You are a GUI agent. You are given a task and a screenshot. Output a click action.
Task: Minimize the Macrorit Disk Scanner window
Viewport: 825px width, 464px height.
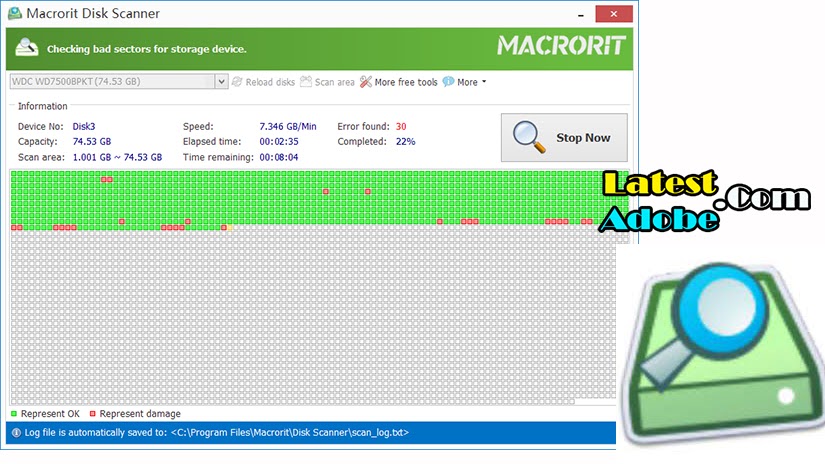point(581,14)
